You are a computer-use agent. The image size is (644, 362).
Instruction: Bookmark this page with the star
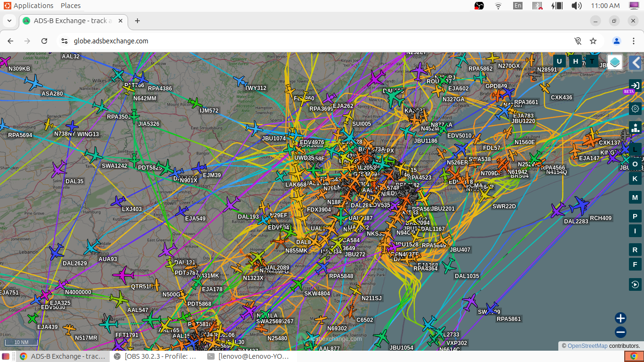click(x=593, y=41)
